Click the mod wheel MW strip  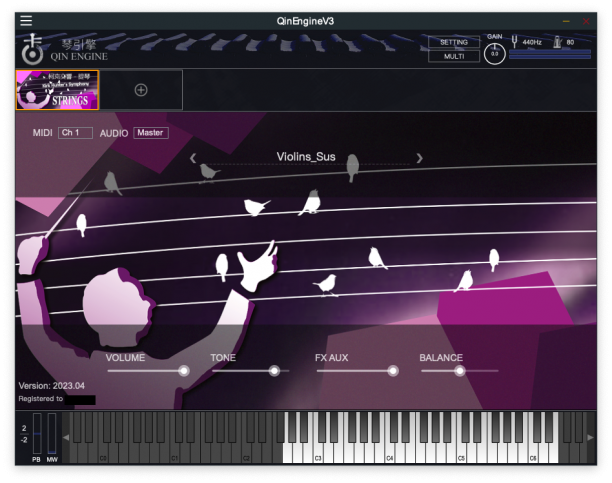tap(52, 433)
